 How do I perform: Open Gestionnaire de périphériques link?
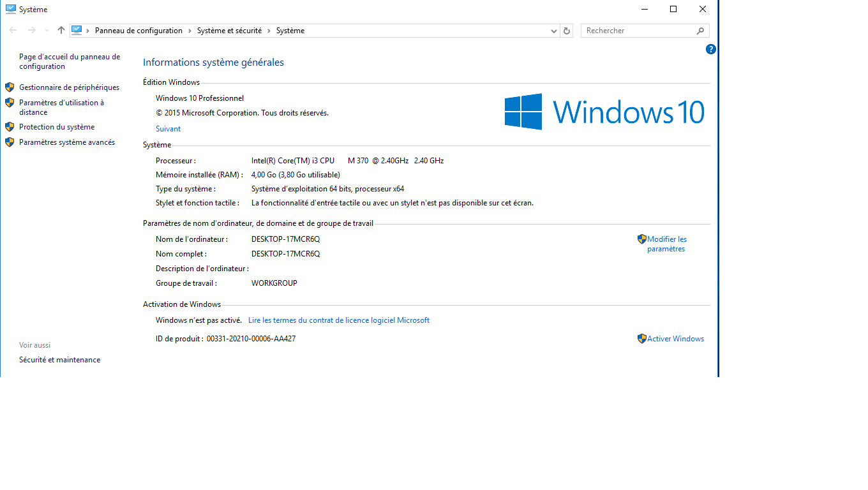tap(69, 87)
